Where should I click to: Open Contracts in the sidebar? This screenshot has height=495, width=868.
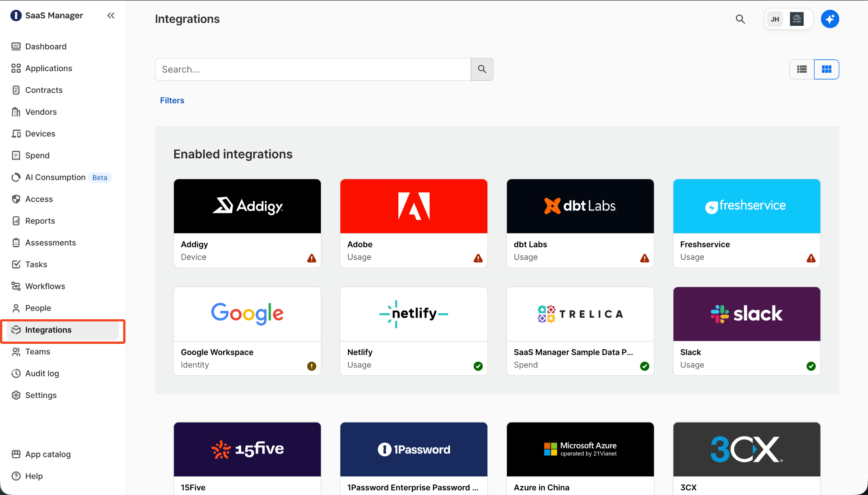tap(44, 90)
